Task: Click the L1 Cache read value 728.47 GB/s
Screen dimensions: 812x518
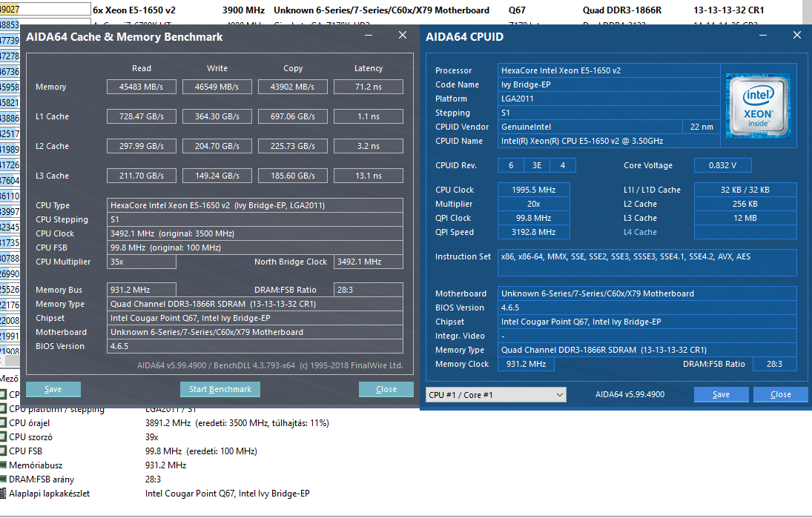Action: 142,116
